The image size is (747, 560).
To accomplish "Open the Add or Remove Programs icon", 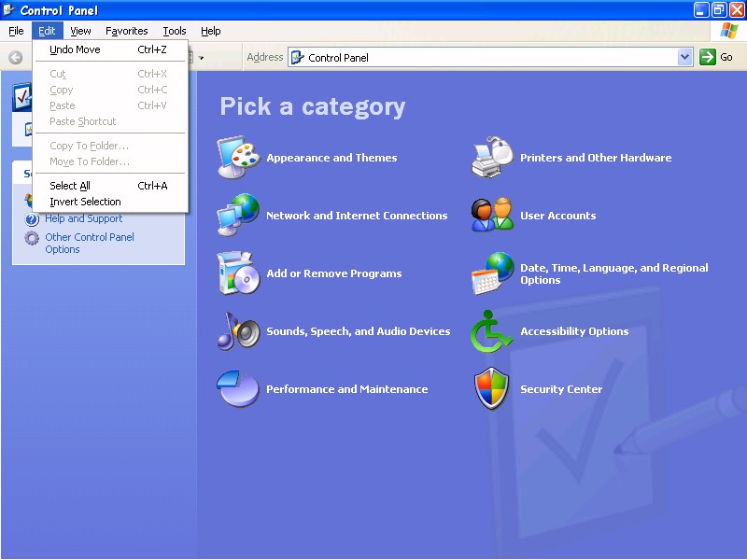I will pyautogui.click(x=238, y=273).
